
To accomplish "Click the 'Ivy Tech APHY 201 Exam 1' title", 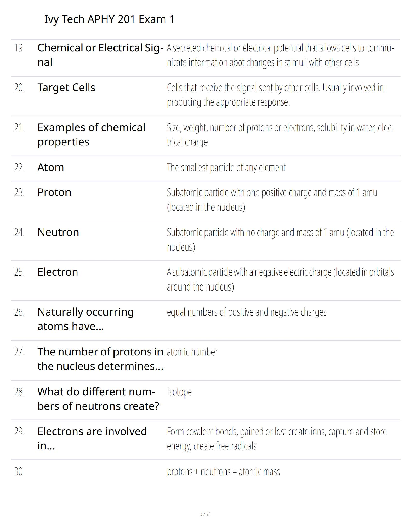I will coord(109,19).
